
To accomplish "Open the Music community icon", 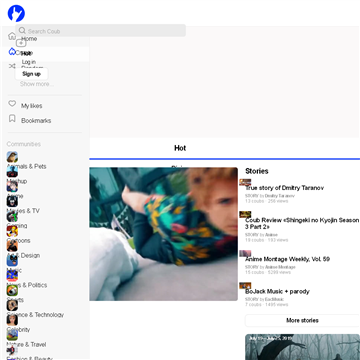I will 12,261.
